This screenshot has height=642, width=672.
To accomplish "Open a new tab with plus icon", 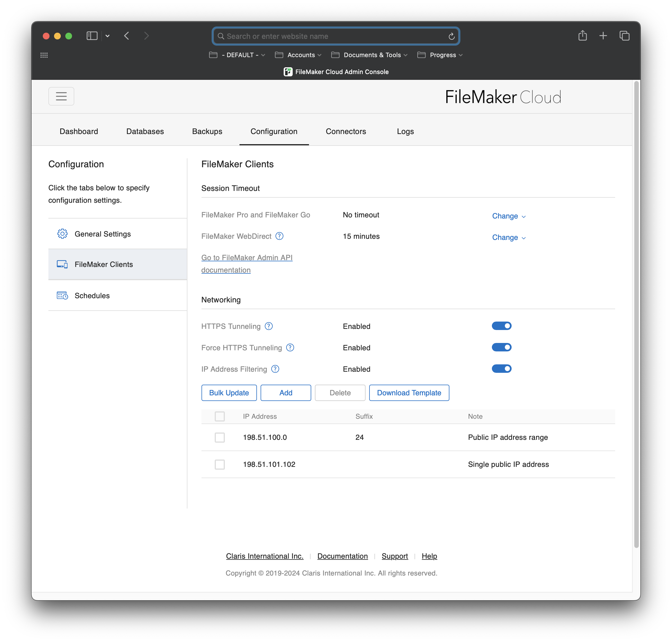I will 603,36.
